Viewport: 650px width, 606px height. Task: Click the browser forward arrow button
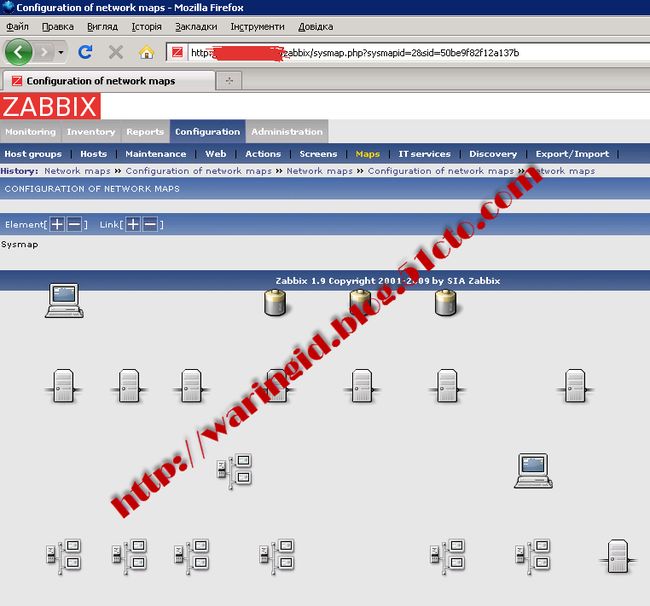(44, 52)
